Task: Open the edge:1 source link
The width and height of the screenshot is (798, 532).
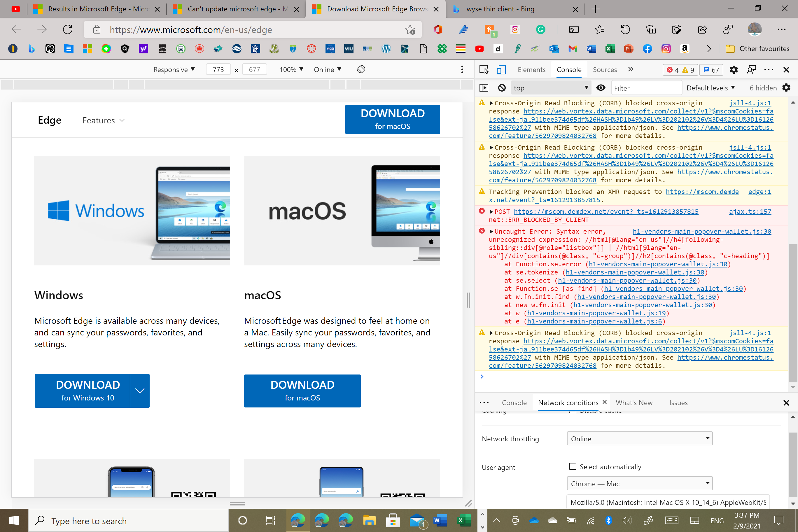Action: pos(759,192)
